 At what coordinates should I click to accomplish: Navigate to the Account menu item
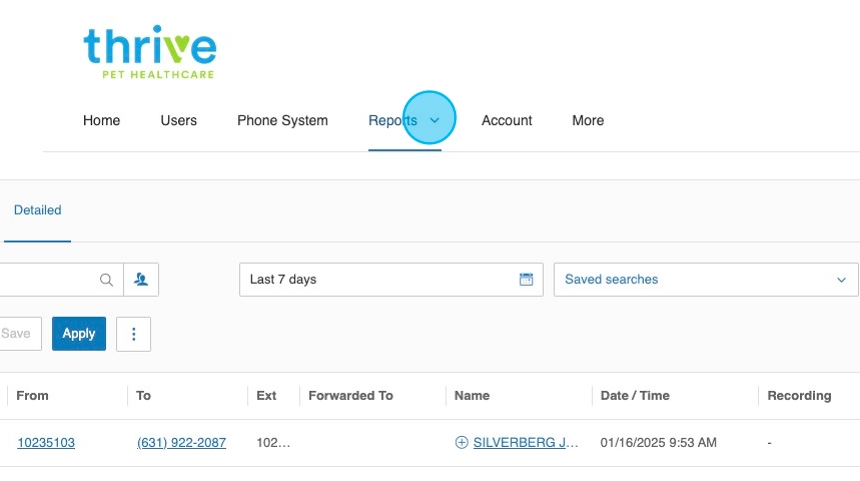(506, 120)
